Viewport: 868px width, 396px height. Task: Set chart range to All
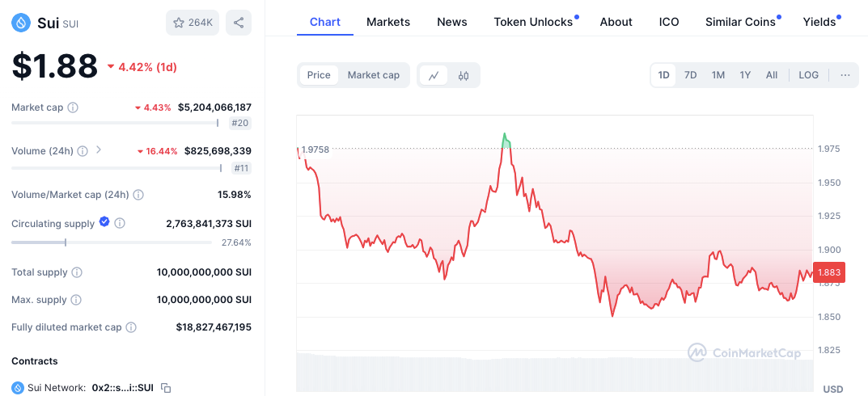(772, 75)
